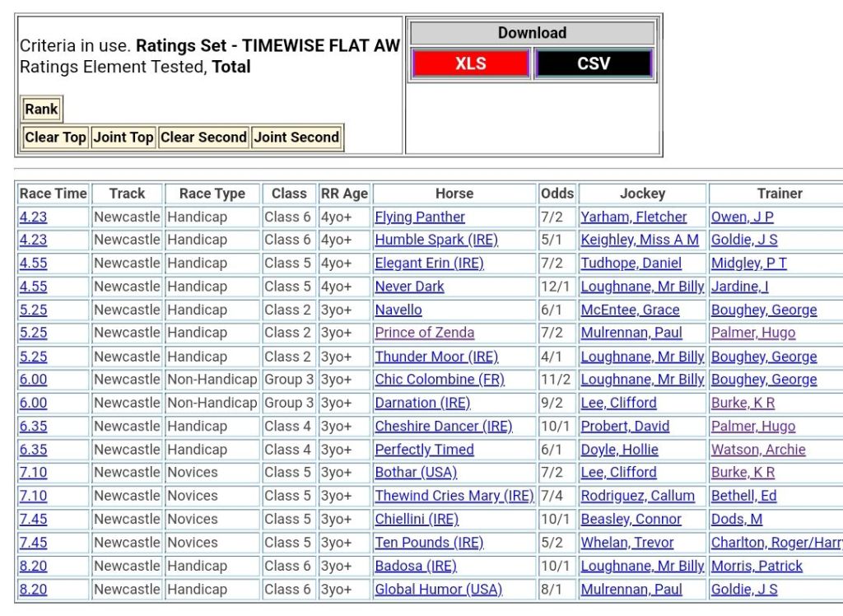Download ratings as XLS file

coord(470,63)
